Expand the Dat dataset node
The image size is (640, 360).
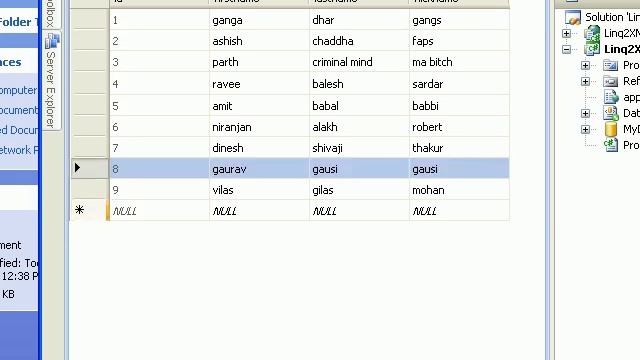585,113
